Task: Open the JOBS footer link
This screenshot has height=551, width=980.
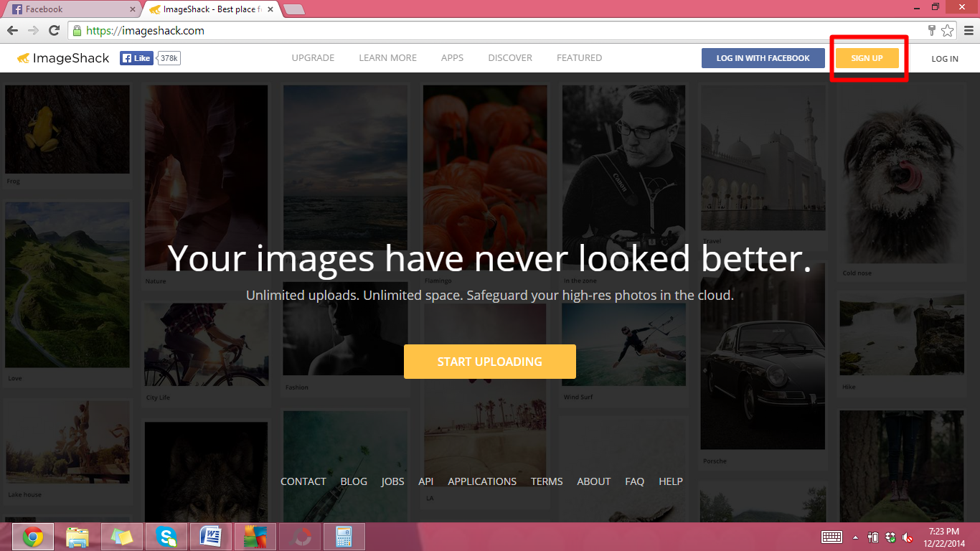Action: click(x=392, y=481)
